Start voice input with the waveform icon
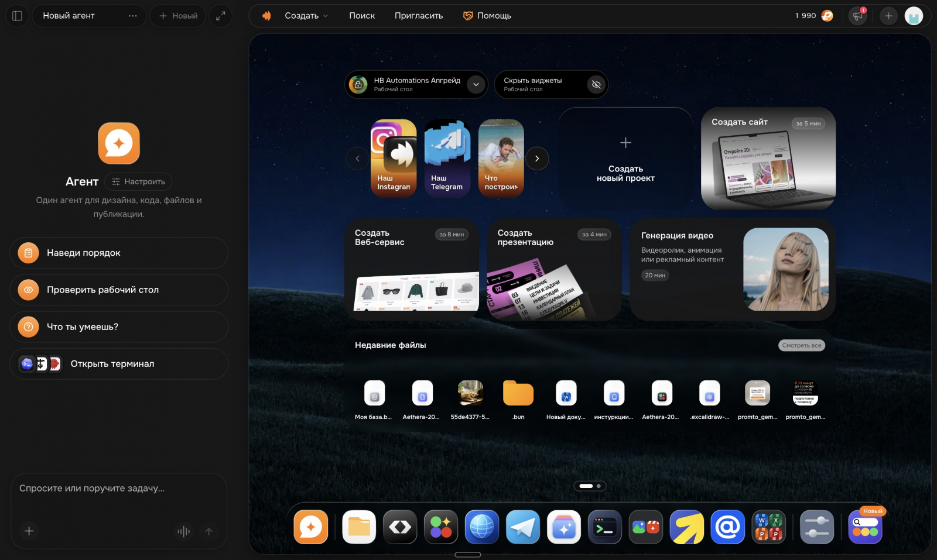Viewport: 937px width, 560px height. click(x=183, y=531)
